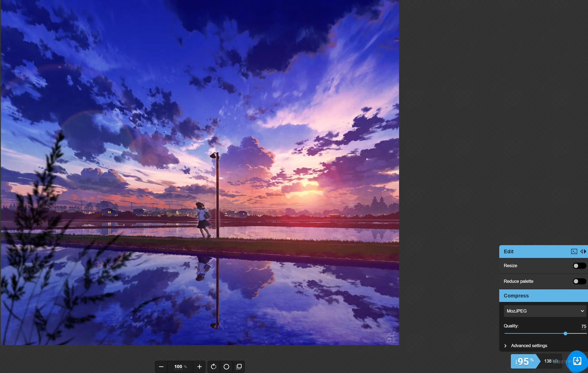Screen dimensions: 588x373
Task: Click the Quality slider handle
Action: (x=565, y=334)
